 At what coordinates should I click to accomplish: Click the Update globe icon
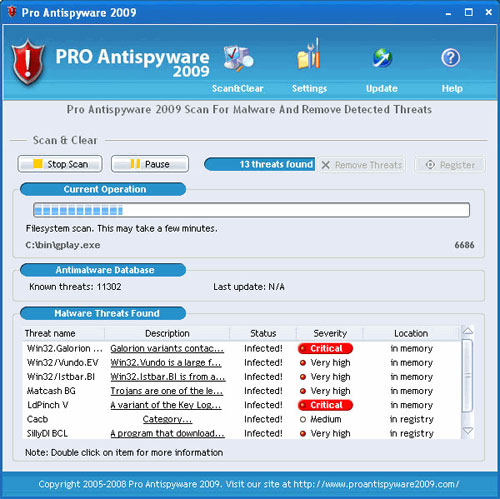pos(382,58)
